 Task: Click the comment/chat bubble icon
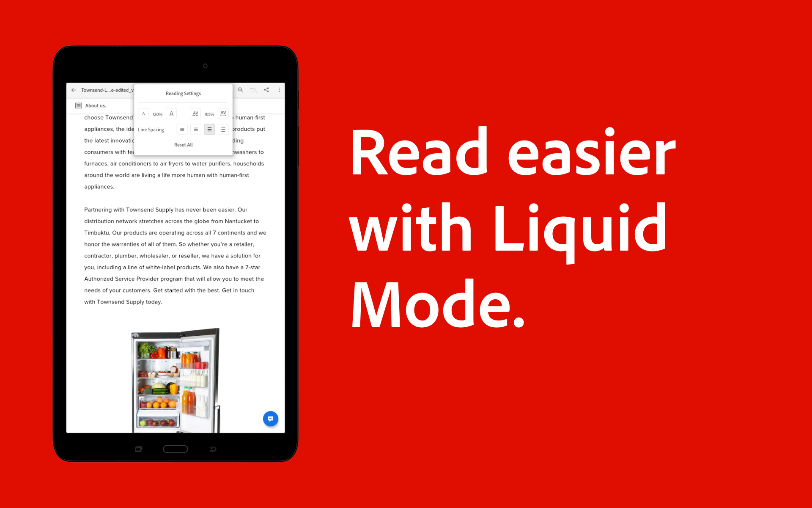point(271,418)
